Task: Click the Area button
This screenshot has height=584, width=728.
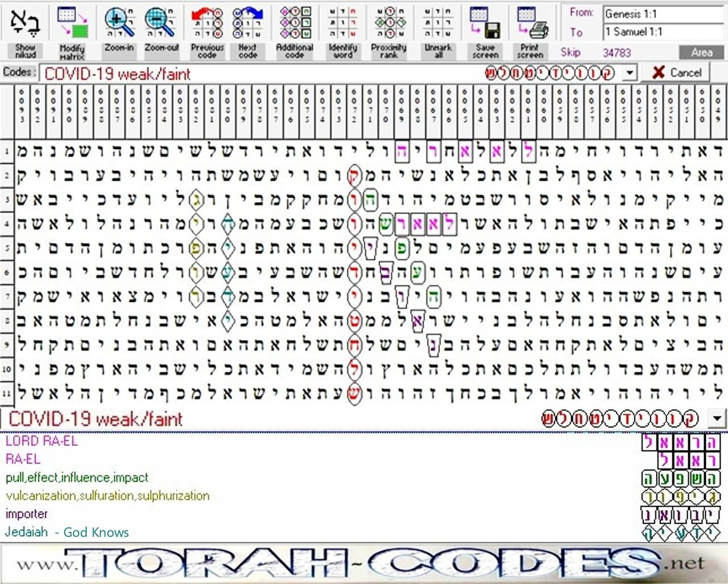Action: [x=702, y=52]
